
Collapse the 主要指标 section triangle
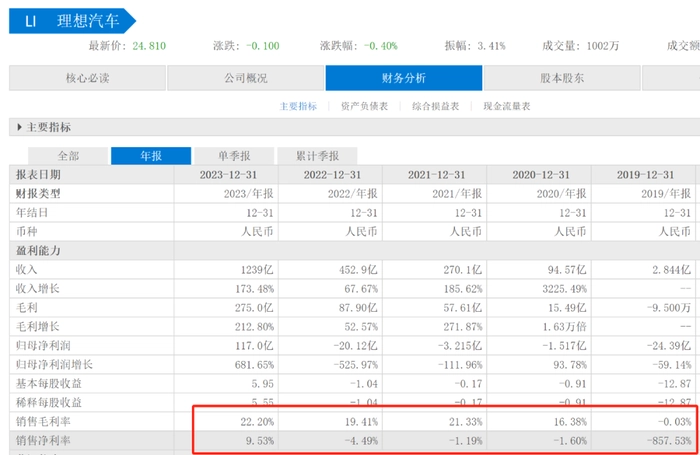[x=18, y=128]
